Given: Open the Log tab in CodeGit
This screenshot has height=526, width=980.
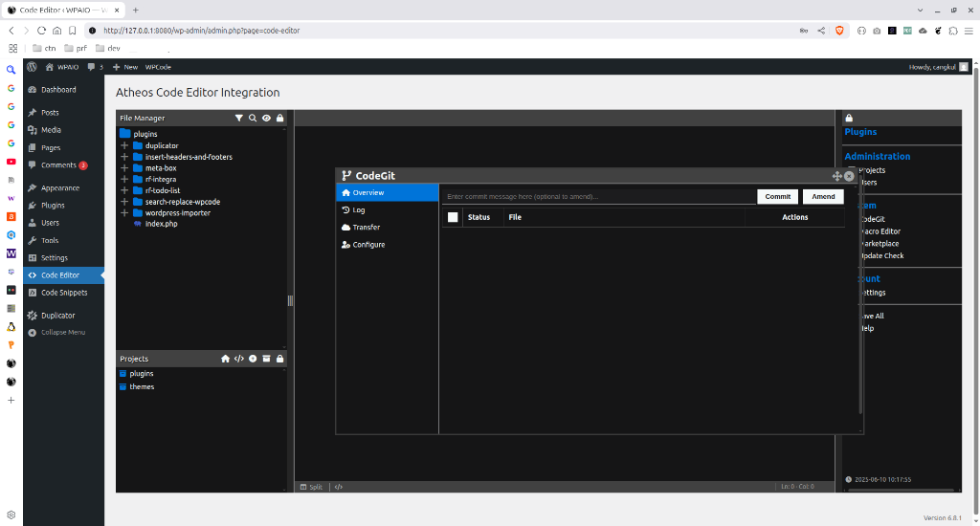Looking at the screenshot, I should [x=387, y=209].
